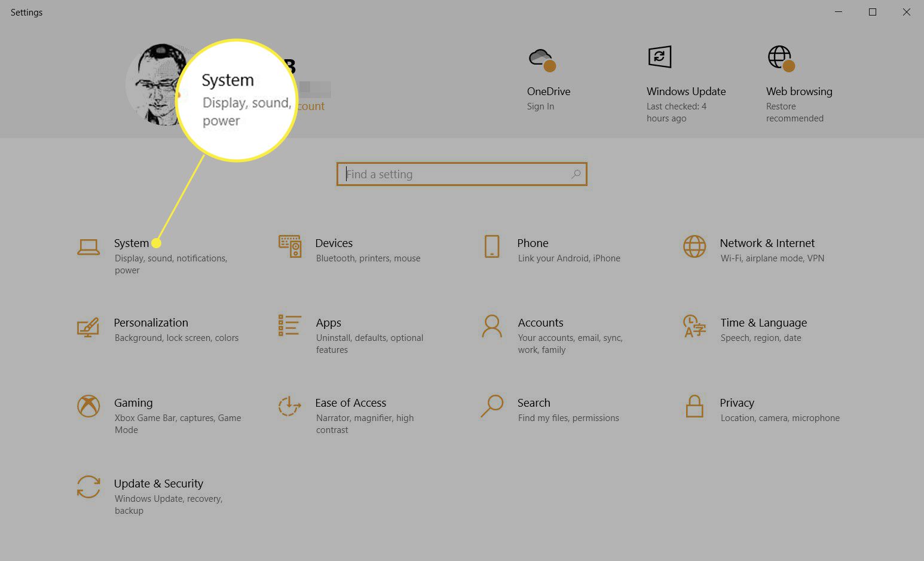This screenshot has width=924, height=561.
Task: Open Update & Security heading
Action: tap(158, 484)
